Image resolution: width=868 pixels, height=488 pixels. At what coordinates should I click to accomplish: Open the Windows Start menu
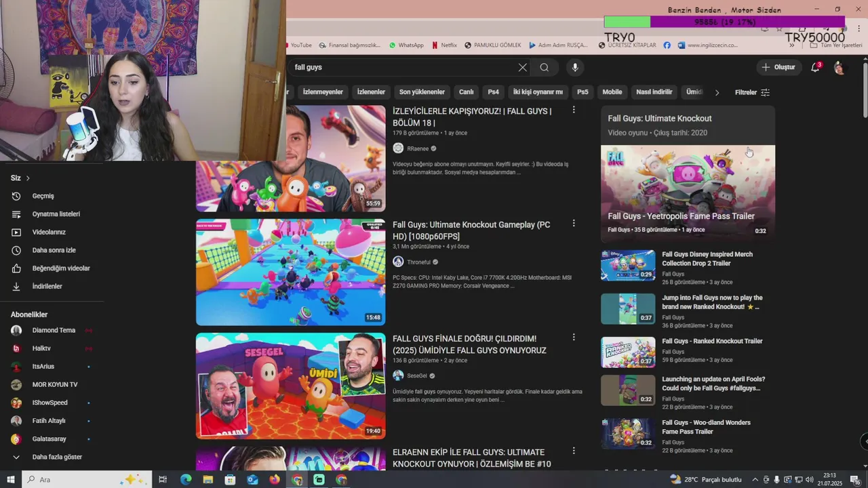[11, 480]
